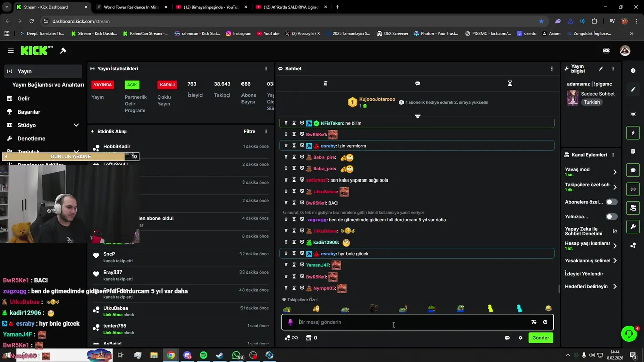The height and width of the screenshot is (362, 644).
Task: Select Yayın in the left sidebar
Action: (x=42, y=71)
